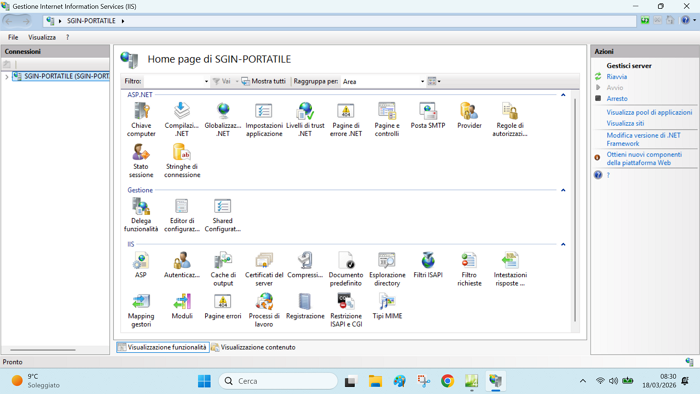Viewport: 700px width, 394px height.
Task: Open Pagine di errore .NET
Action: (x=346, y=119)
